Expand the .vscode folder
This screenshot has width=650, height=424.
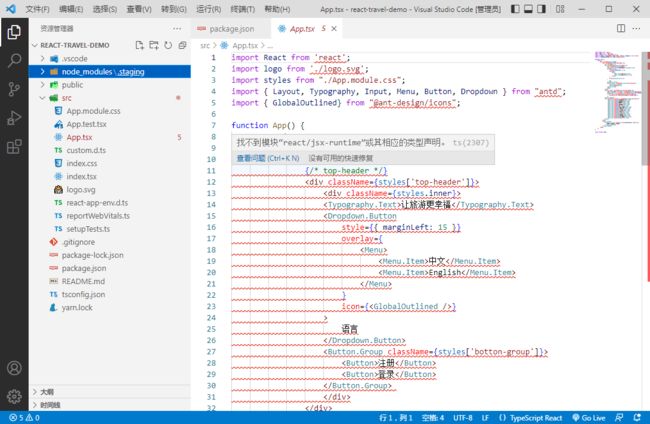click(x=42, y=58)
